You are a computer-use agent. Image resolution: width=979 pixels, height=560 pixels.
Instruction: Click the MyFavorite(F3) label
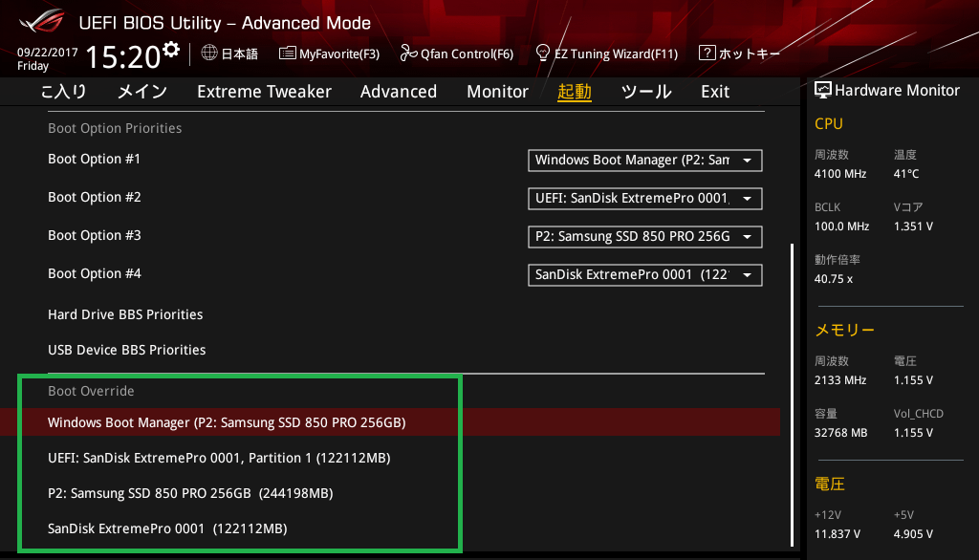point(339,54)
